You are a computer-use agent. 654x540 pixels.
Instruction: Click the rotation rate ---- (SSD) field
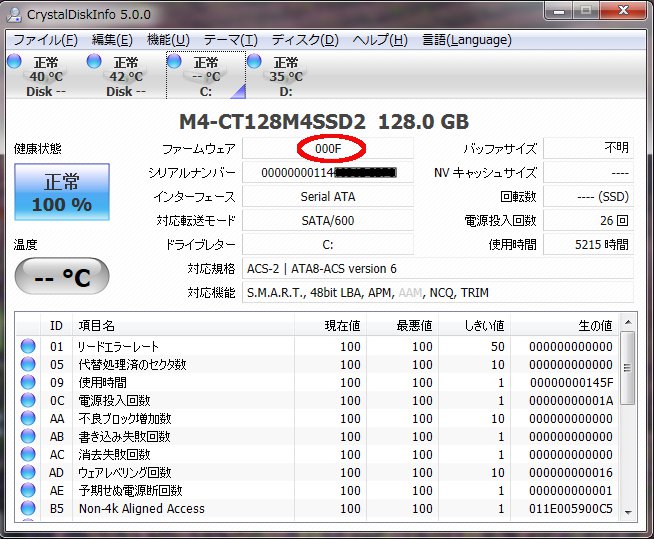point(588,196)
